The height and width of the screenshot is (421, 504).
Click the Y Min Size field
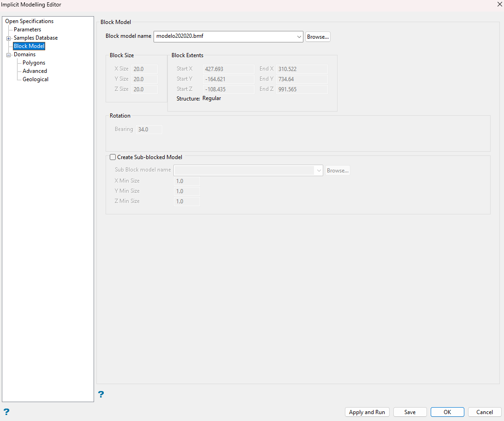pyautogui.click(x=187, y=191)
